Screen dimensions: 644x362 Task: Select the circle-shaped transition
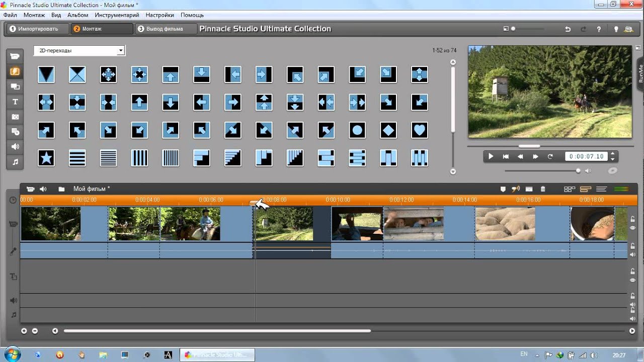[x=357, y=130]
